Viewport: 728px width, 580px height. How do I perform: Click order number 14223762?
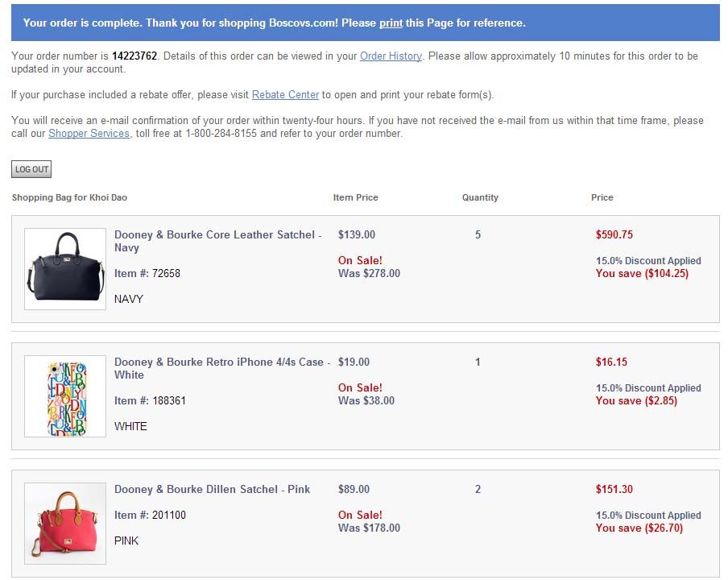coord(135,56)
